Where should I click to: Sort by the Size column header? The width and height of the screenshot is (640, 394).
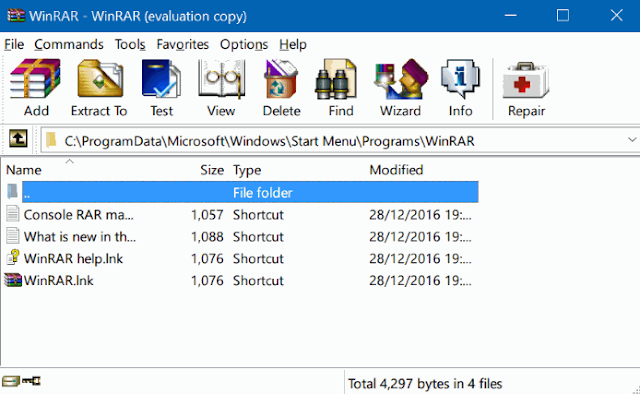point(212,170)
